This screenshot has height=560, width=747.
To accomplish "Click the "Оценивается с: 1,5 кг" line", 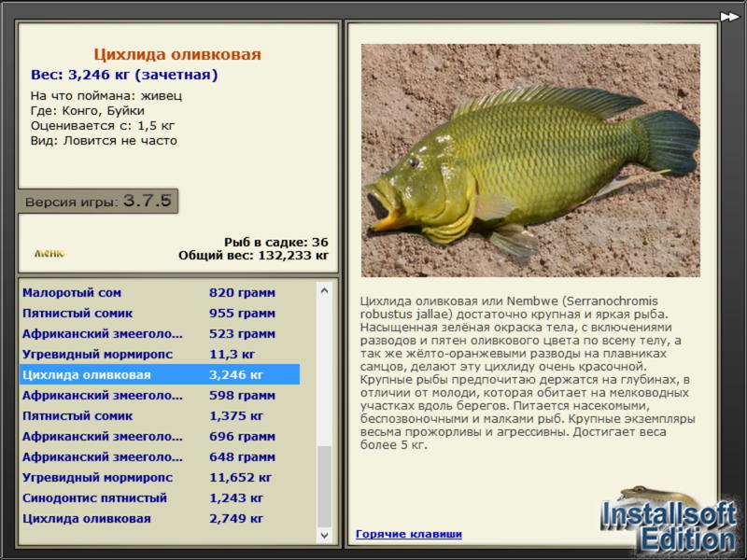I will pyautogui.click(x=103, y=126).
